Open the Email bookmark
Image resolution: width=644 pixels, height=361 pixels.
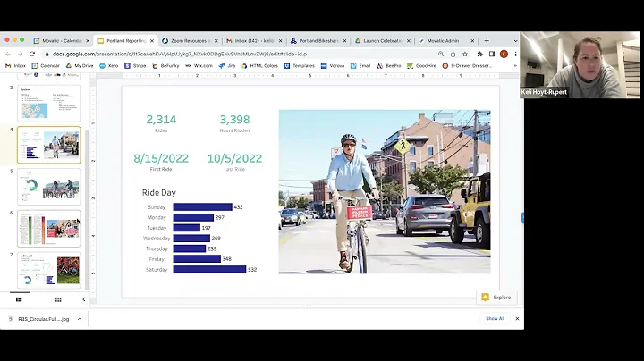(360, 65)
